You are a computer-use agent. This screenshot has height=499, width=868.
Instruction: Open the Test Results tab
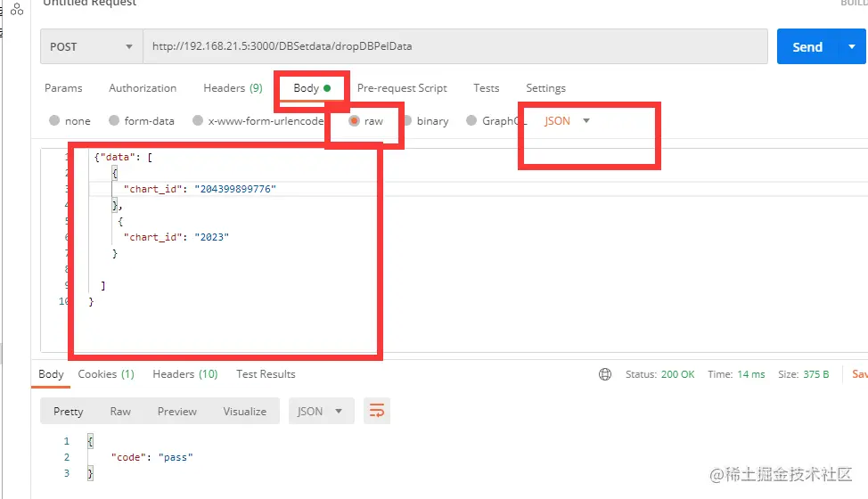click(x=266, y=374)
